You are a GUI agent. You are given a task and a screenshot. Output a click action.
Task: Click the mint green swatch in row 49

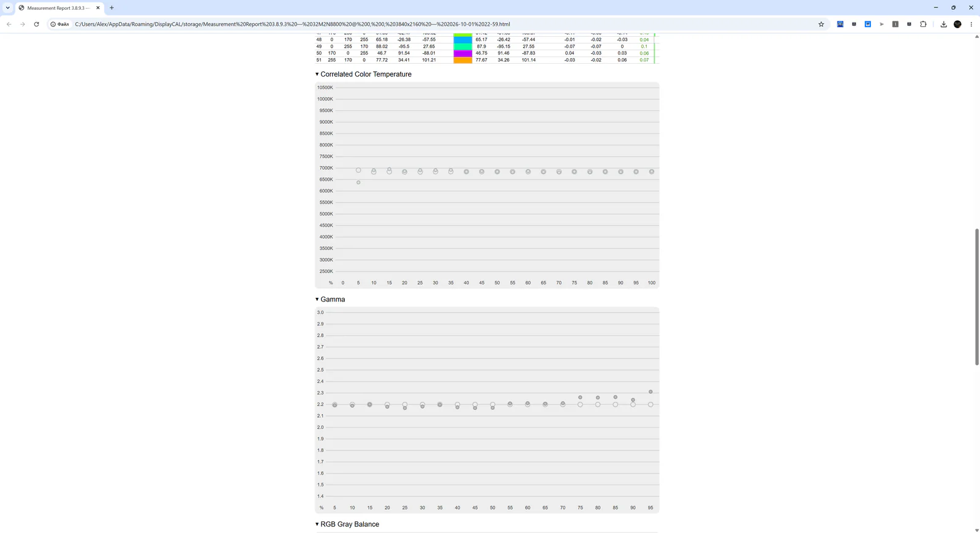tap(462, 47)
